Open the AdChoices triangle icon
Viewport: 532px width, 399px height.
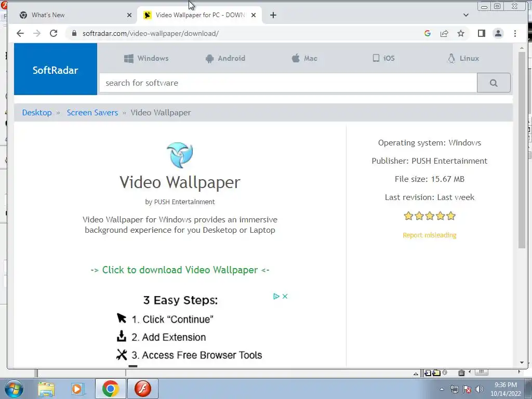tap(276, 296)
